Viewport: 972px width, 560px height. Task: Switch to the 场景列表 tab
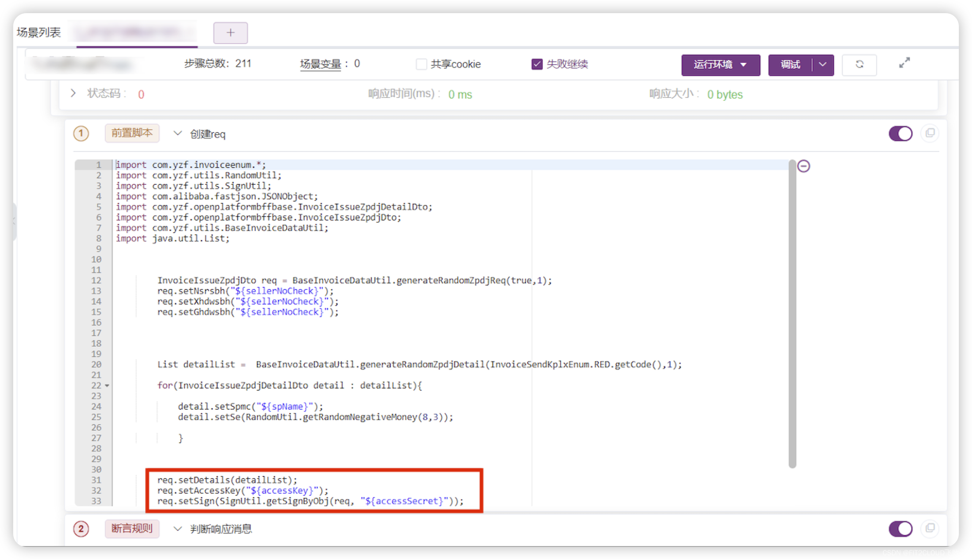pyautogui.click(x=39, y=33)
